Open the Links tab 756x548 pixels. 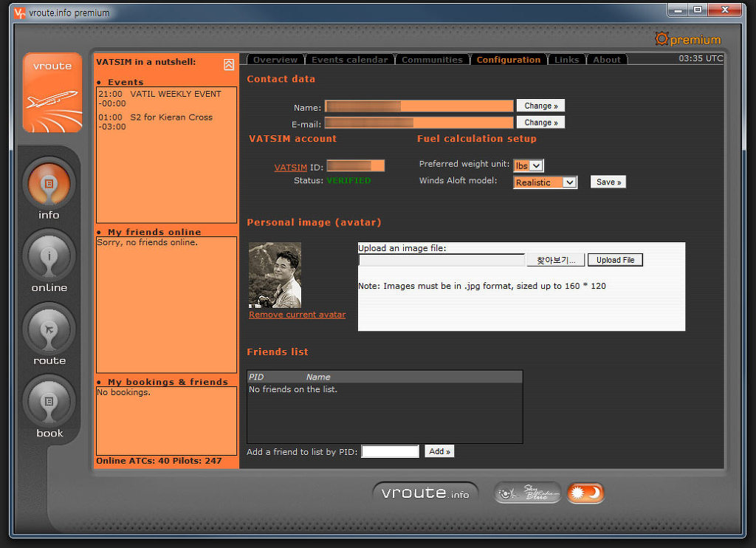point(566,59)
